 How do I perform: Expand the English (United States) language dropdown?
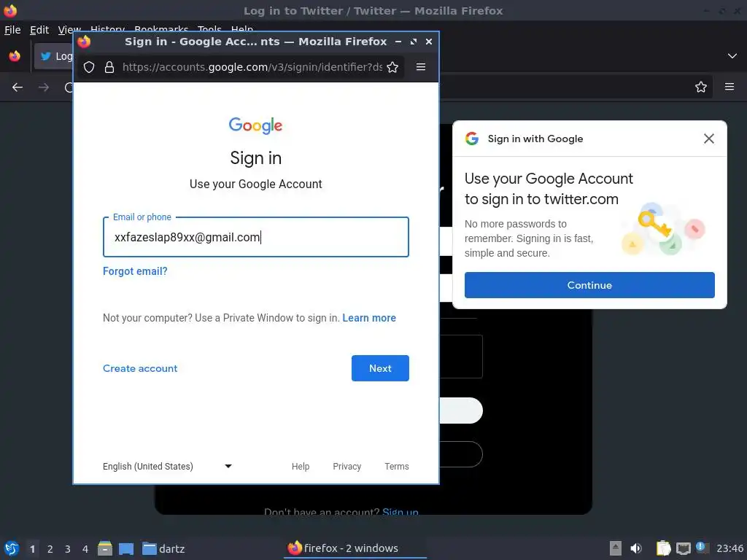point(167,466)
